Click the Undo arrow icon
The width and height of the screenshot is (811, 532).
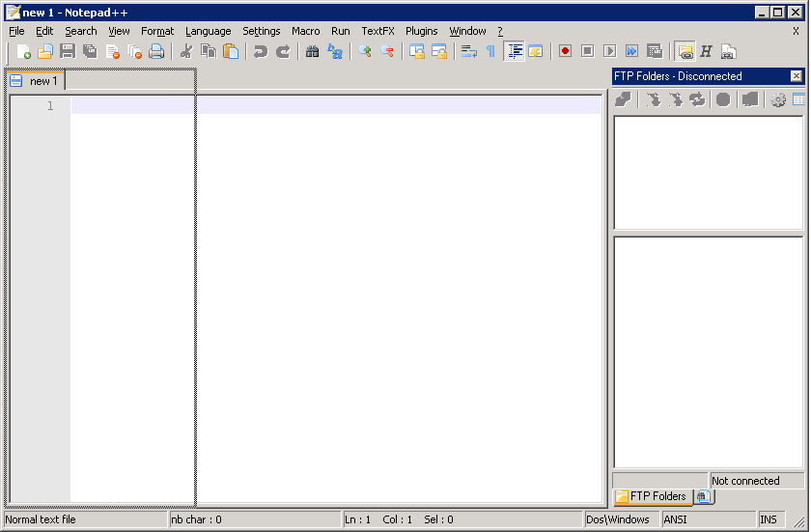point(260,51)
